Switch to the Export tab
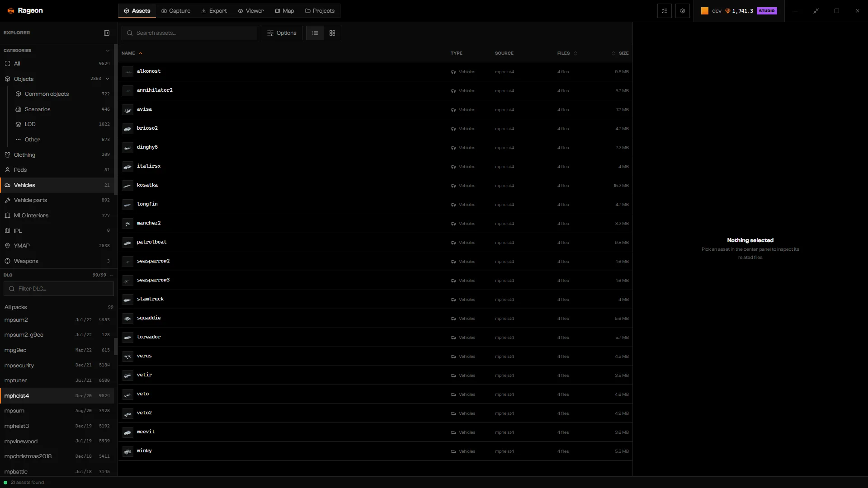Image resolution: width=868 pixels, height=488 pixels. click(x=214, y=11)
